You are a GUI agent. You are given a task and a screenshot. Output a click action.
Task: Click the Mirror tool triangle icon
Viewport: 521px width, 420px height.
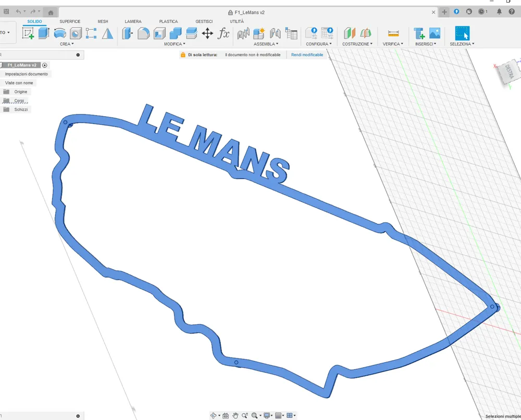107,33
